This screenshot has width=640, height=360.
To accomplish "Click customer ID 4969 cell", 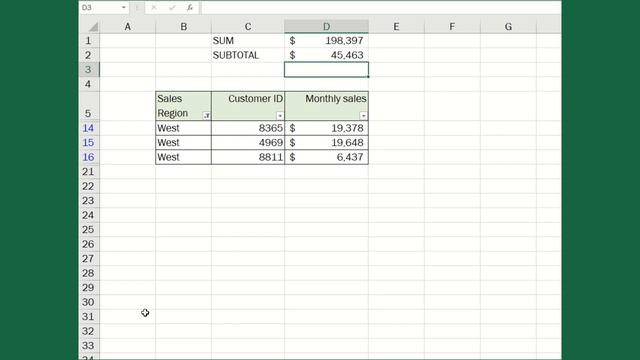I will pos(248,142).
